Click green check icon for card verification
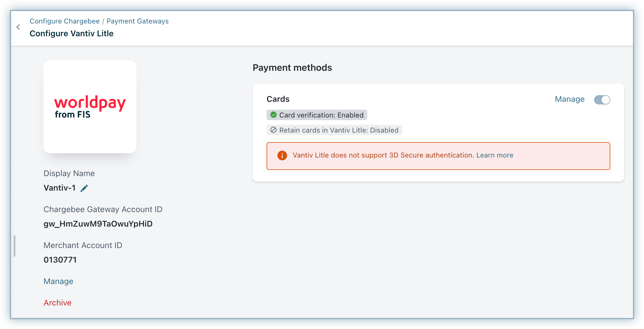 coord(273,115)
